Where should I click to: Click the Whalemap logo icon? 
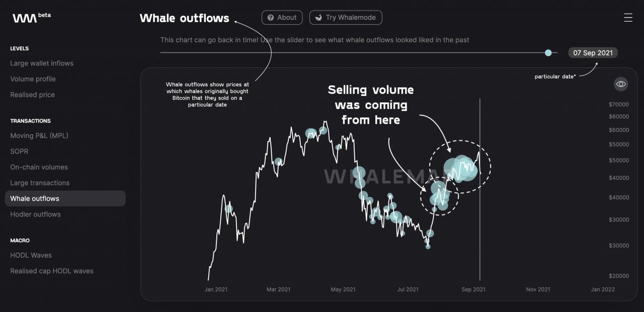(x=25, y=18)
